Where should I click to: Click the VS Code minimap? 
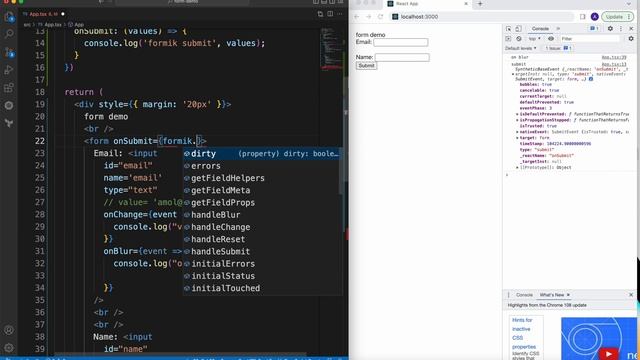pos(331,49)
